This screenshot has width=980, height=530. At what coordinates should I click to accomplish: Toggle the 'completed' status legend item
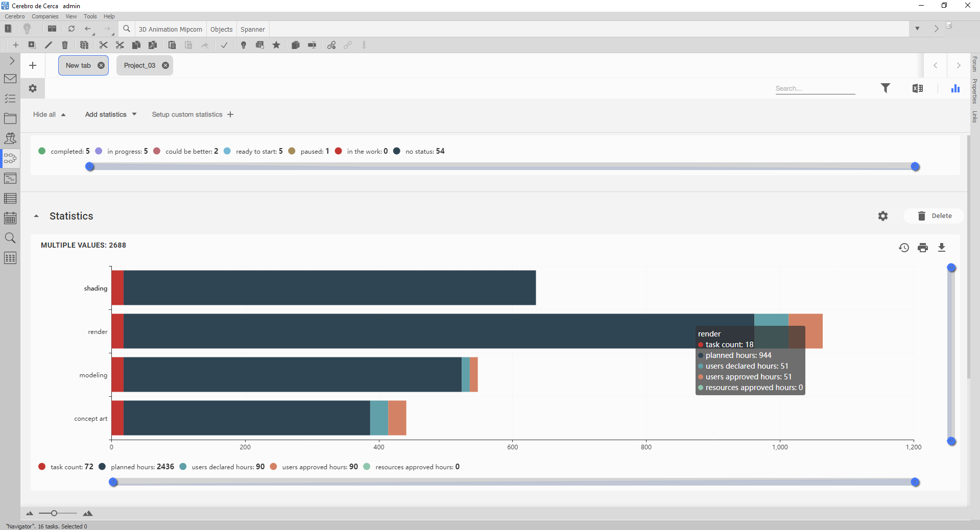click(x=64, y=151)
